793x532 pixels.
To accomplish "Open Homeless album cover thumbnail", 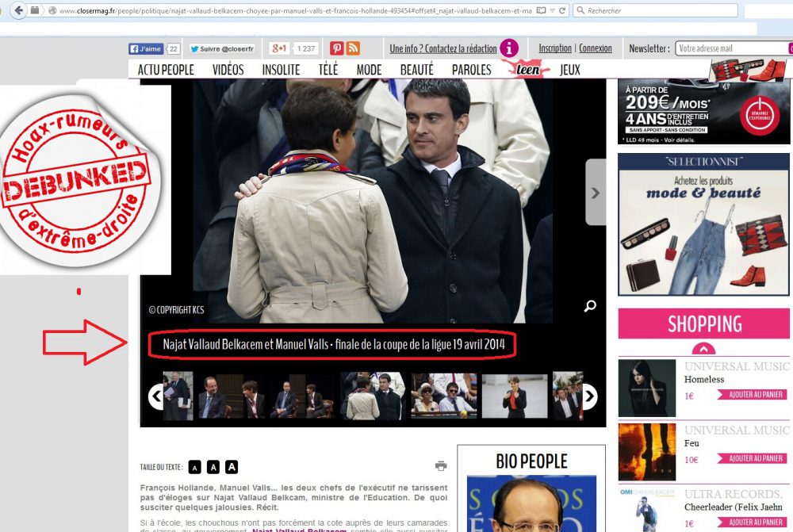I will coord(647,388).
